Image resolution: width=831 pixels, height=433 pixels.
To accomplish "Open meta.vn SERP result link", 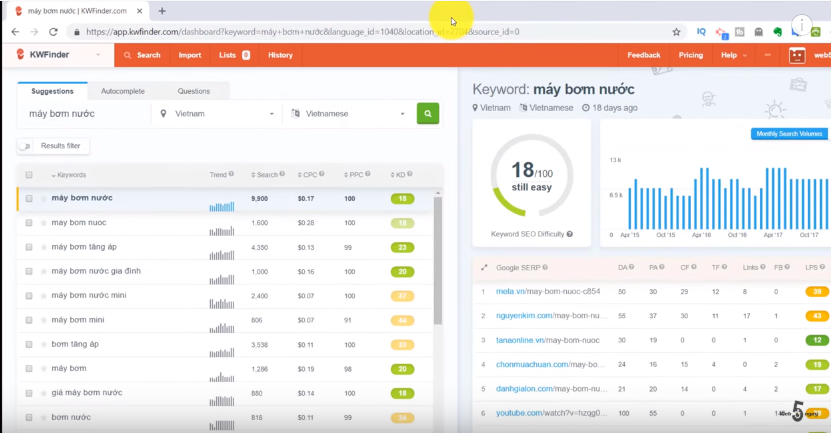I will [548, 291].
